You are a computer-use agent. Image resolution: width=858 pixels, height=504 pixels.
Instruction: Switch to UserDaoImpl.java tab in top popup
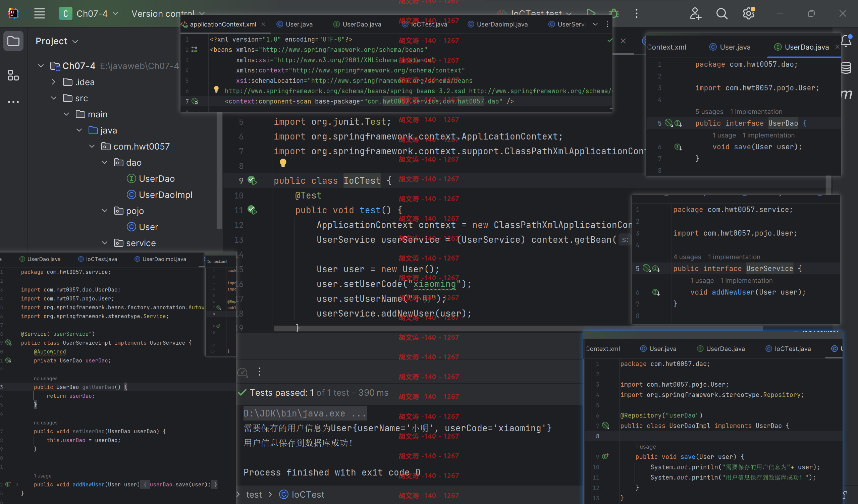pos(498,24)
